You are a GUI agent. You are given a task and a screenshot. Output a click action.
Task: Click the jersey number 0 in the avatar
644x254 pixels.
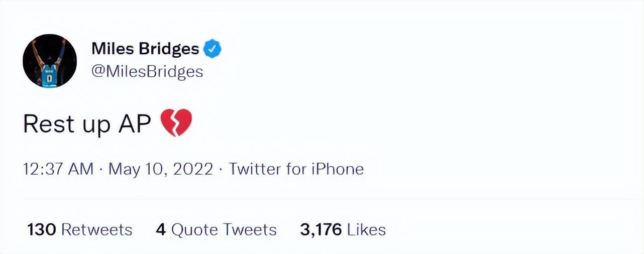(49, 79)
